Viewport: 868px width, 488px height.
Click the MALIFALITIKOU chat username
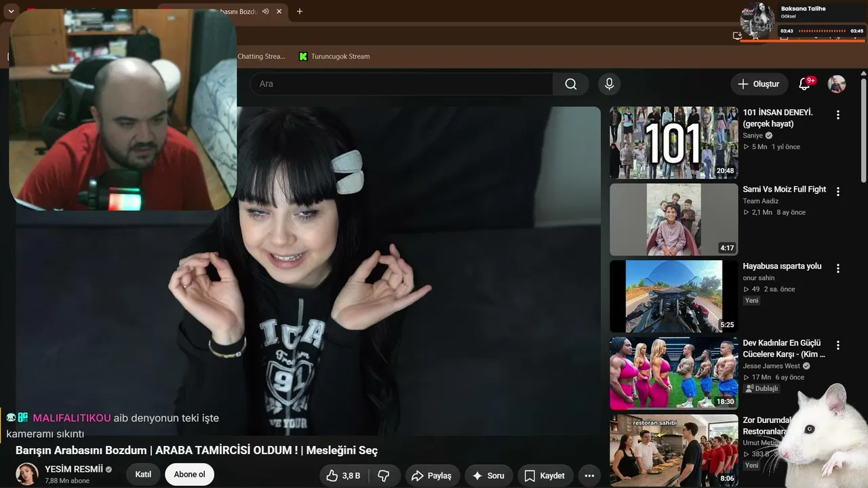pyautogui.click(x=71, y=418)
